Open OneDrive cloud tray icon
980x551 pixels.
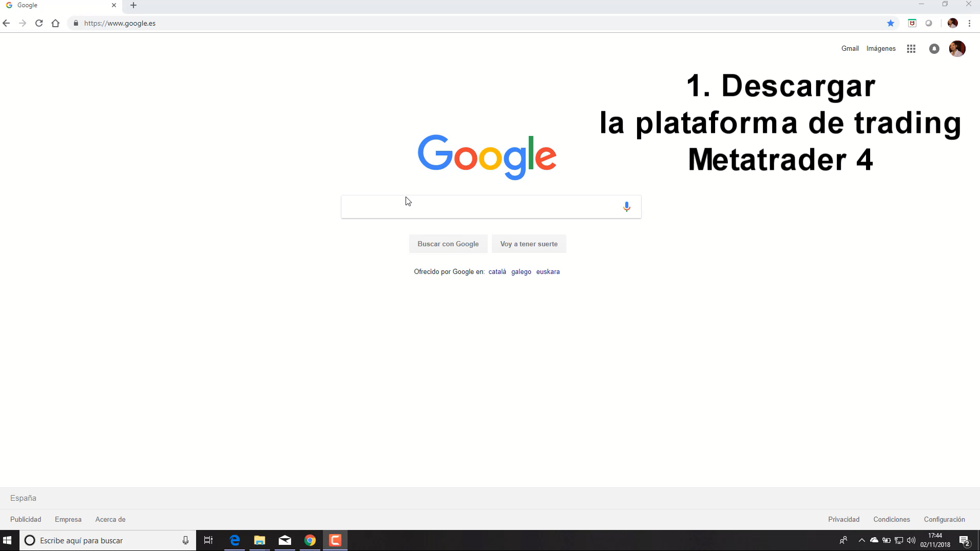coord(874,540)
